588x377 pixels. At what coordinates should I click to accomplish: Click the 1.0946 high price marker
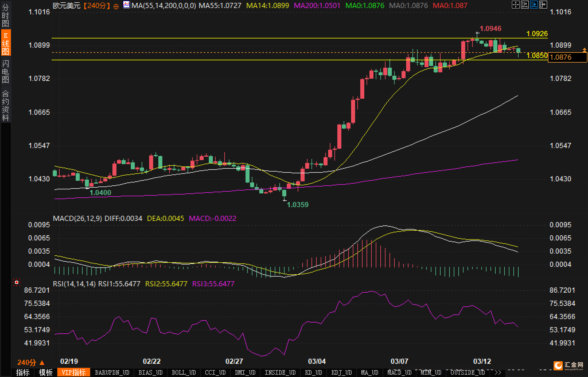coord(490,28)
